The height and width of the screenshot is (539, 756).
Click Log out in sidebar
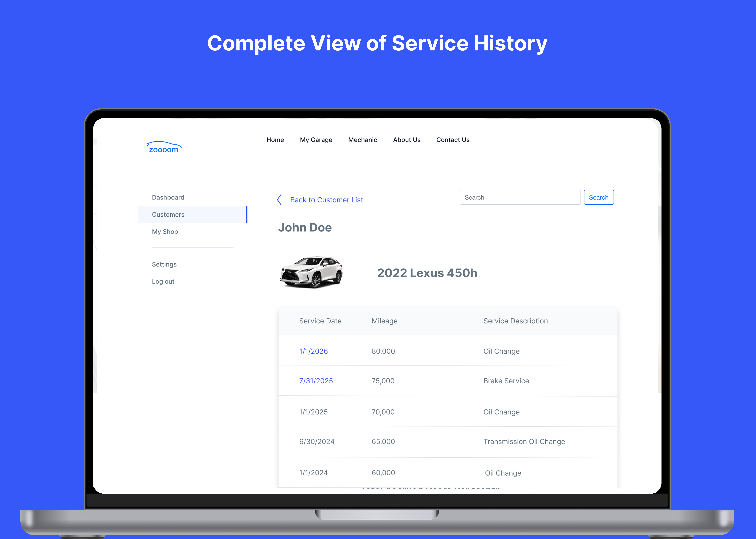coord(163,281)
